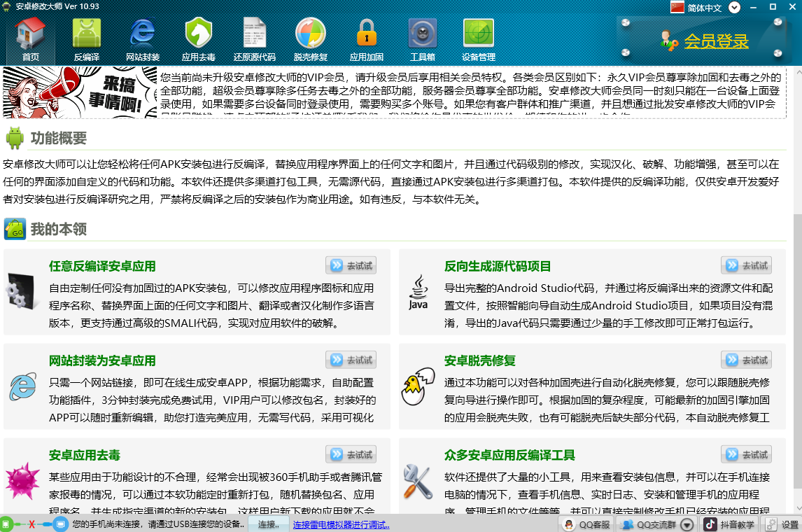Click the 连接 button in status bar
Image resolution: width=802 pixels, height=532 pixels.
pyautogui.click(x=268, y=524)
